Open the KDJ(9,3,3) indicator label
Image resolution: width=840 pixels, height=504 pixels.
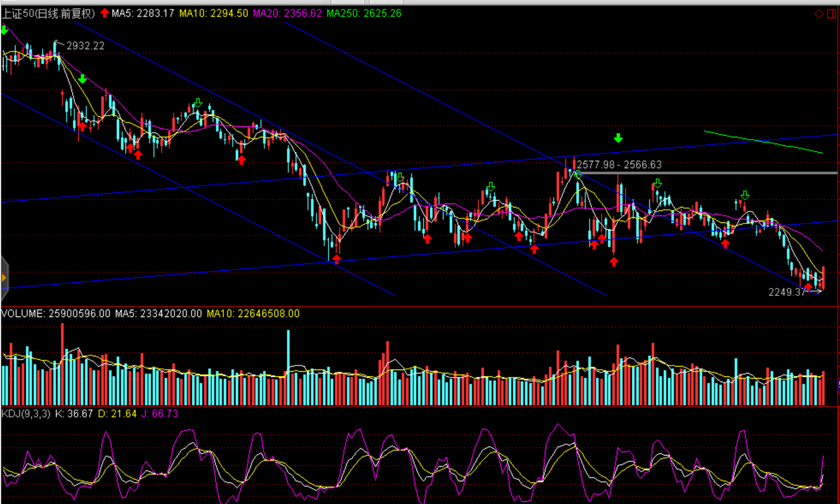[x=26, y=413]
